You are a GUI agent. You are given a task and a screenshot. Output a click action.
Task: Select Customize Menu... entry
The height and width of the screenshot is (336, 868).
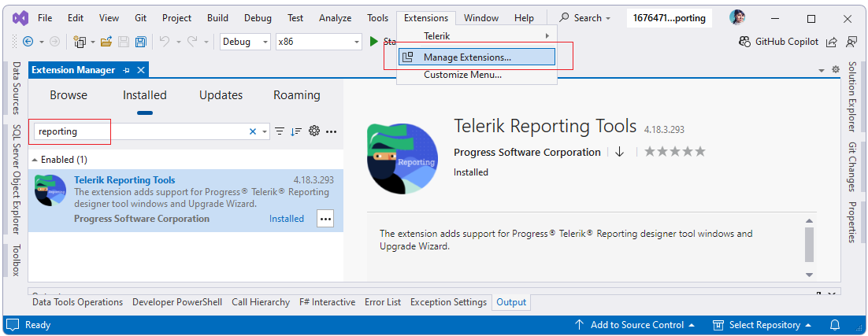[x=462, y=75]
